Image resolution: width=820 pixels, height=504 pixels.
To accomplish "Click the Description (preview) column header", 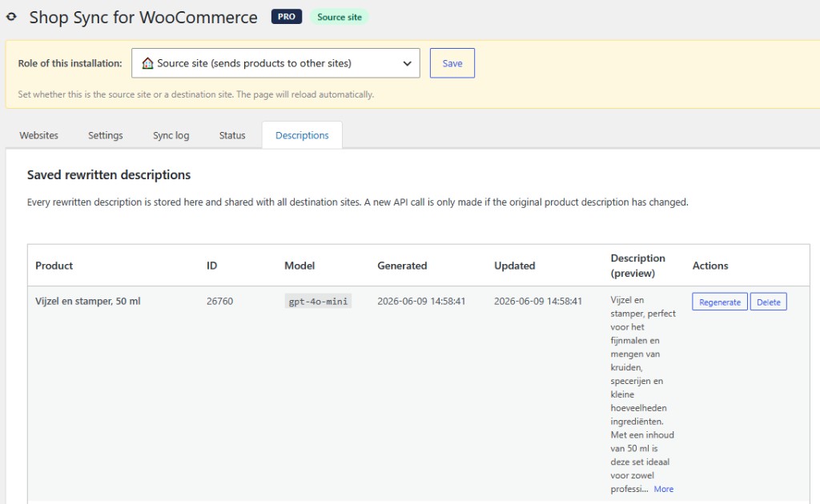I will tap(638, 266).
